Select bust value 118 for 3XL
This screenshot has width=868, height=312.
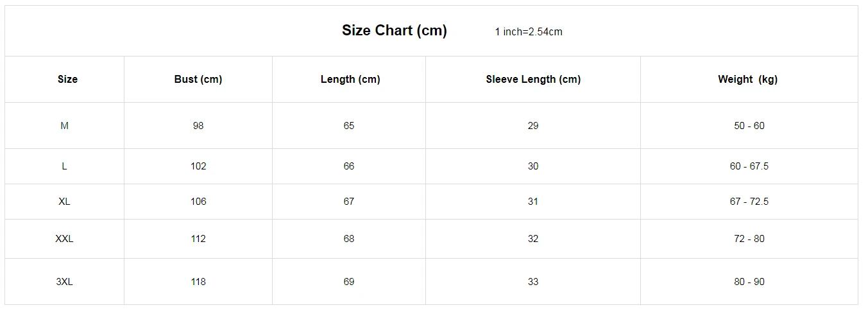(198, 282)
